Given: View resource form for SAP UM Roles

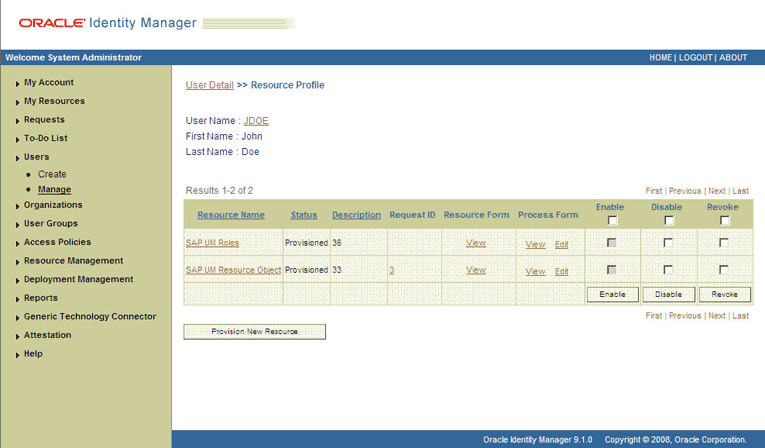Looking at the screenshot, I should 476,243.
